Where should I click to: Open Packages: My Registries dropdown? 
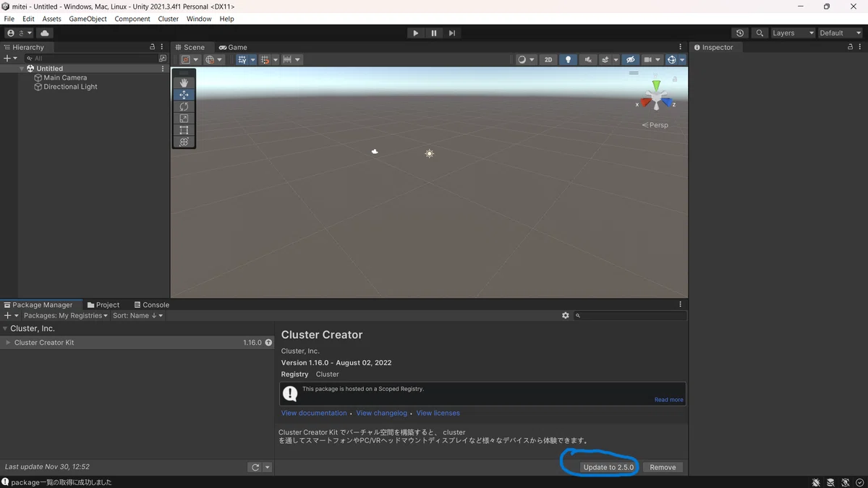66,316
